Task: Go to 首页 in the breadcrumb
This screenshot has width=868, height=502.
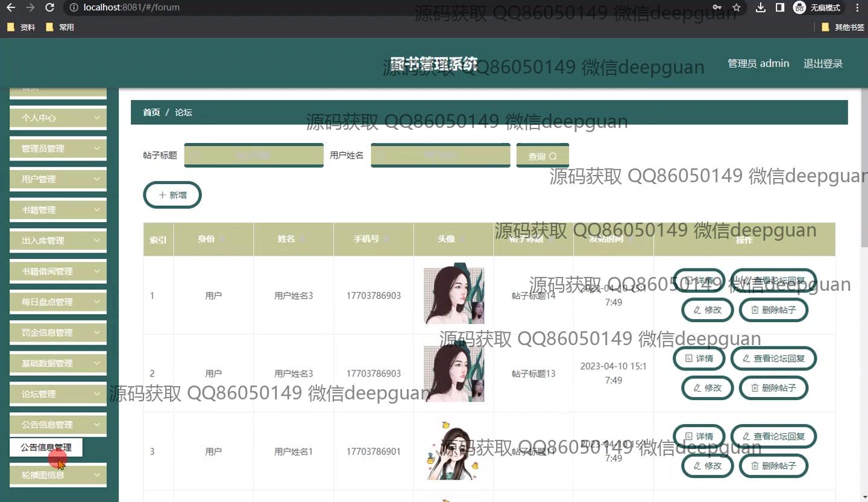Action: tap(151, 112)
